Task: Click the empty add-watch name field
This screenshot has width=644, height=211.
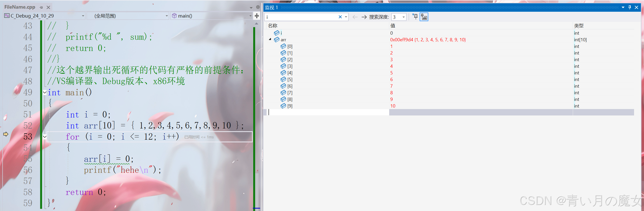Action: (x=328, y=112)
